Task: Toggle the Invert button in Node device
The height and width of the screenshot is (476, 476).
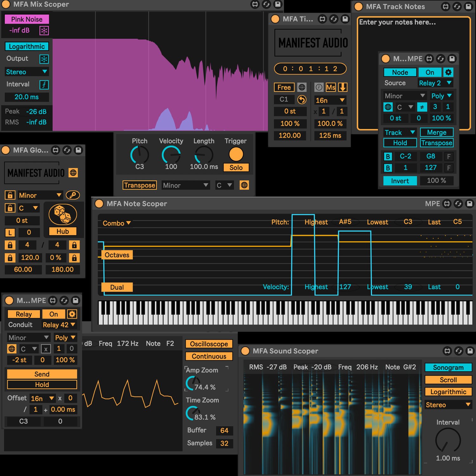Action: pyautogui.click(x=400, y=181)
